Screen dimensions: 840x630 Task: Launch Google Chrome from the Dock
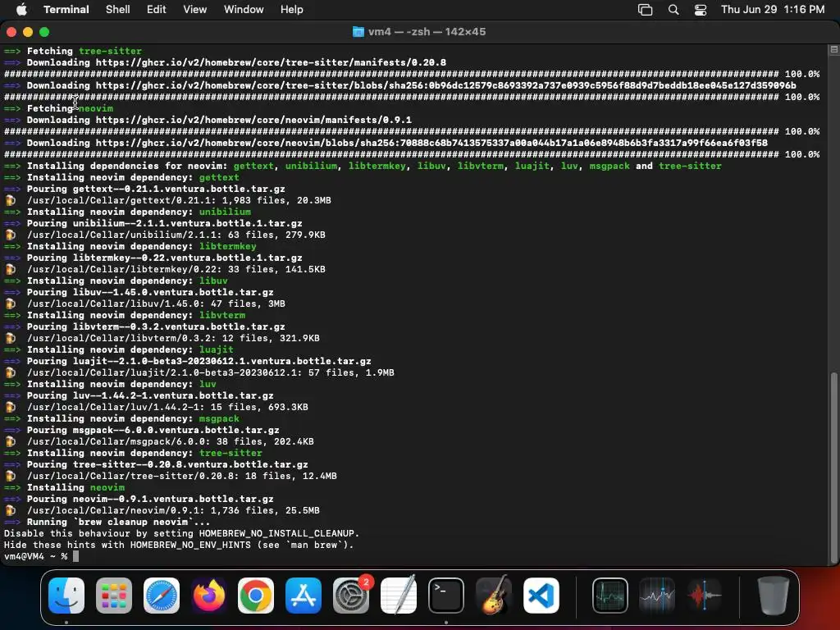[x=256, y=596]
